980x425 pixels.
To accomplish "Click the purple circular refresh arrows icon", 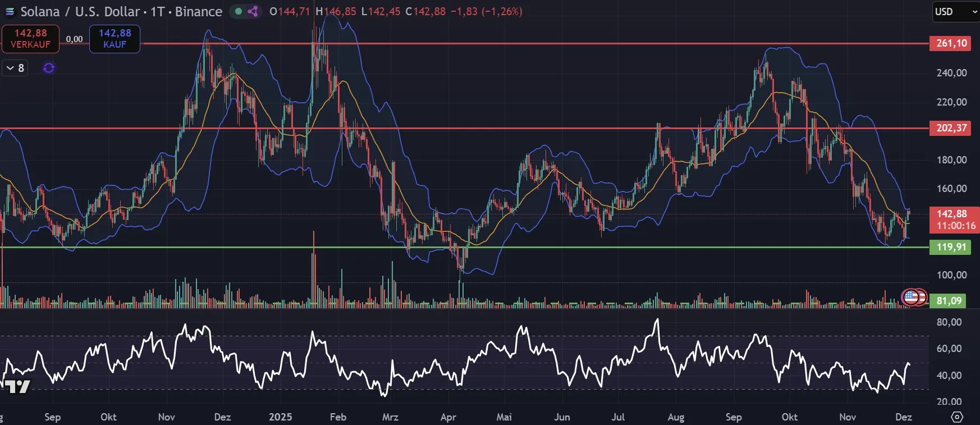I will (x=49, y=68).
